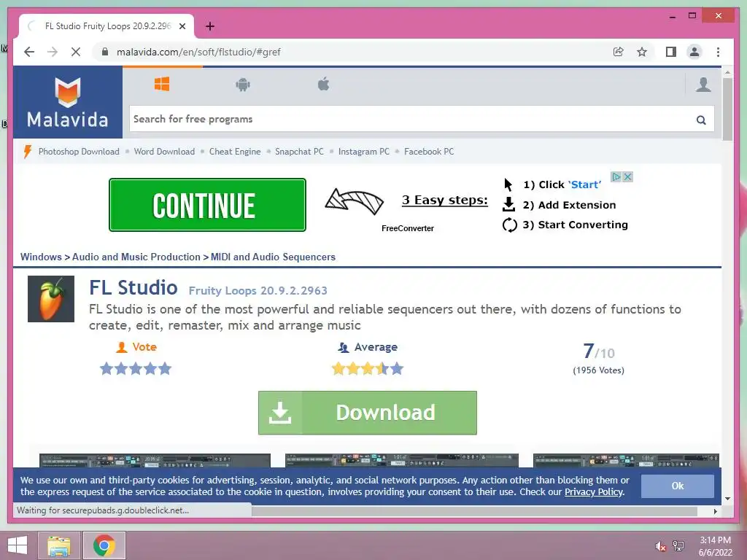Open Facebook PC link
Screen dimensions: 747x560
[x=429, y=152]
